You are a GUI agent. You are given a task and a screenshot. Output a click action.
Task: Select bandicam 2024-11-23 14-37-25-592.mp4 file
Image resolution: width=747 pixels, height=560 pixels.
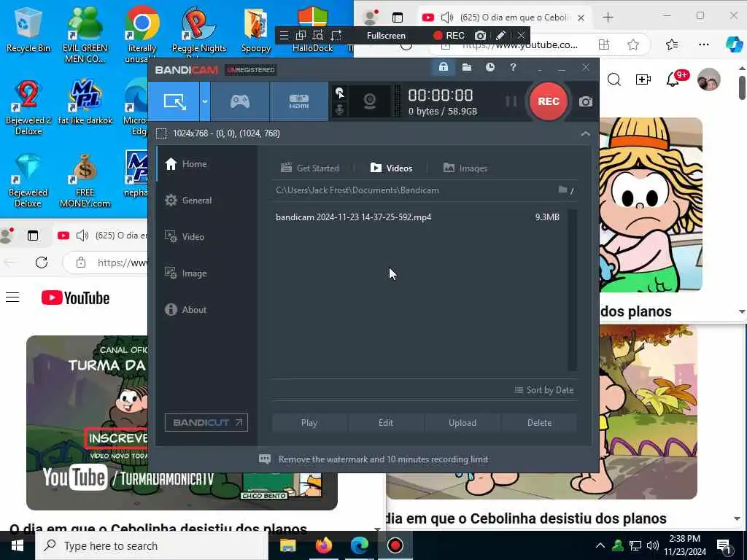(x=418, y=217)
